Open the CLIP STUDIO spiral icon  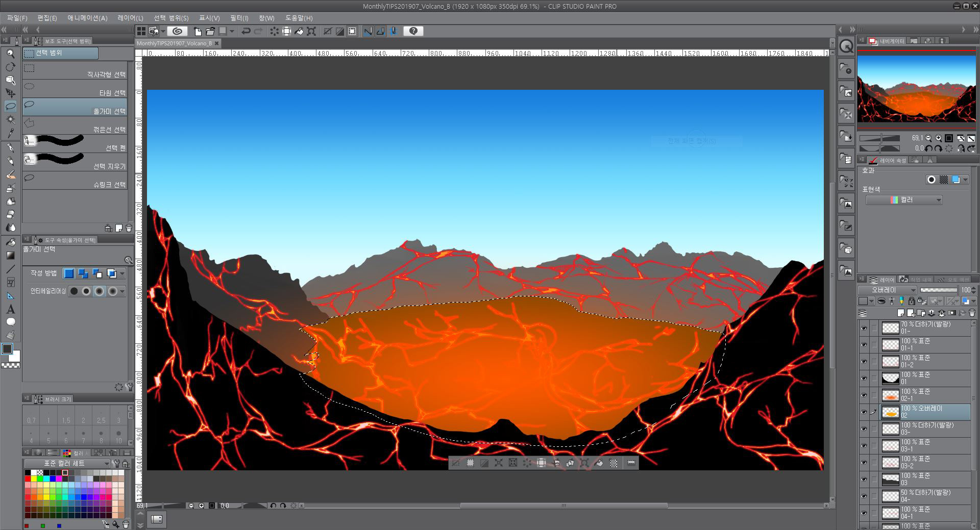[x=177, y=31]
